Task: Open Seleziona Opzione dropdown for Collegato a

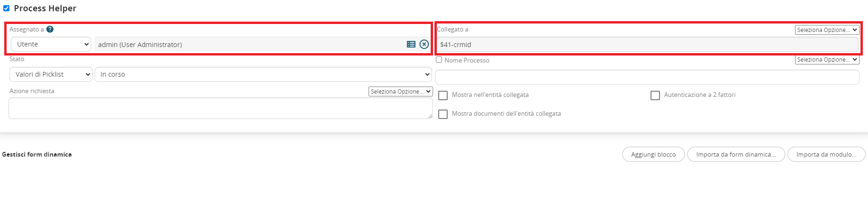Action: coord(827,30)
